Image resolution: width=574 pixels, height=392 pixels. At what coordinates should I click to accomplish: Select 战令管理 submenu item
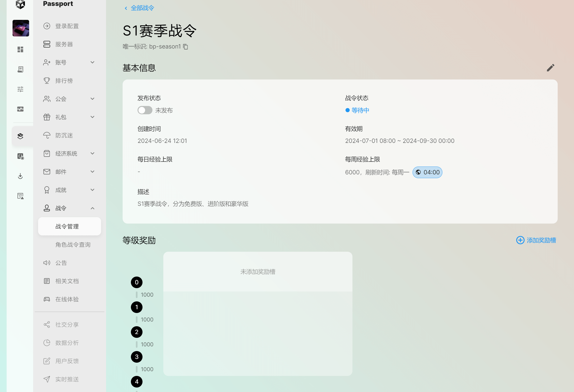[x=67, y=226]
